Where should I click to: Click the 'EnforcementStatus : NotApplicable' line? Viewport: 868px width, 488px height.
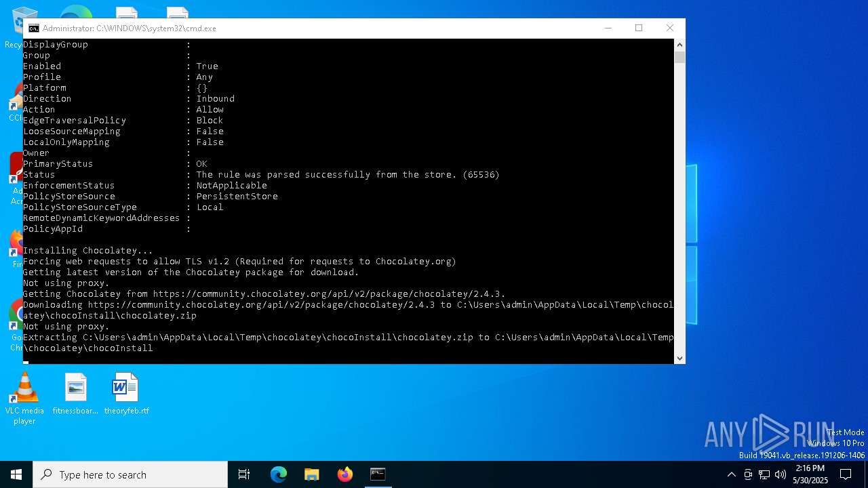(x=145, y=186)
